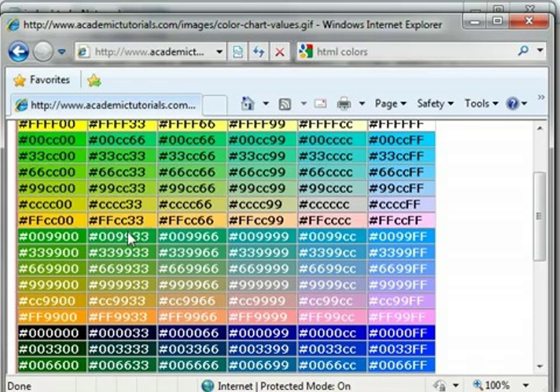Minimize the Internet Explorer window
Viewport: 560px width, 392px height.
tap(474, 21)
